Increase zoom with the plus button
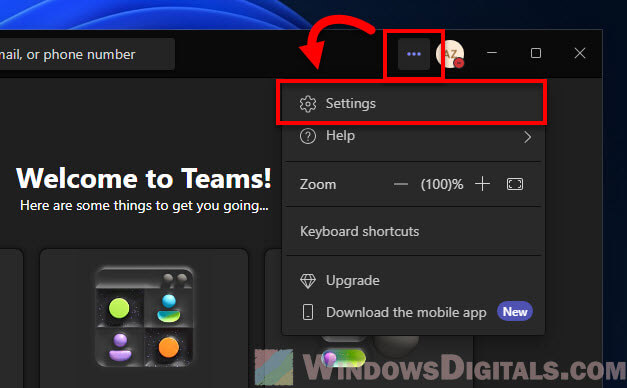The width and height of the screenshot is (627, 388). [482, 184]
